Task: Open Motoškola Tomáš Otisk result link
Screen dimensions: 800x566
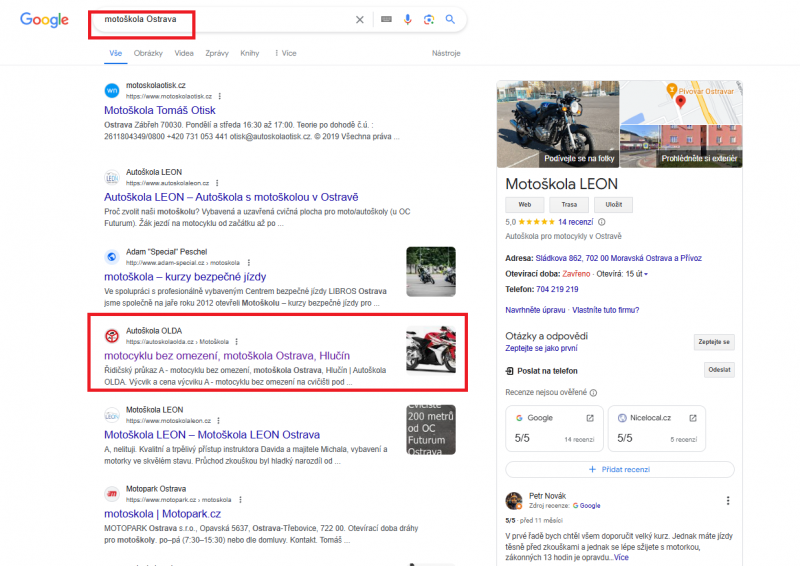Action: point(160,110)
